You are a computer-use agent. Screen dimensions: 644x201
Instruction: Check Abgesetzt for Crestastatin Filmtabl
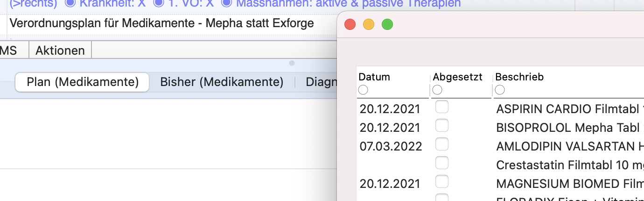point(441,163)
